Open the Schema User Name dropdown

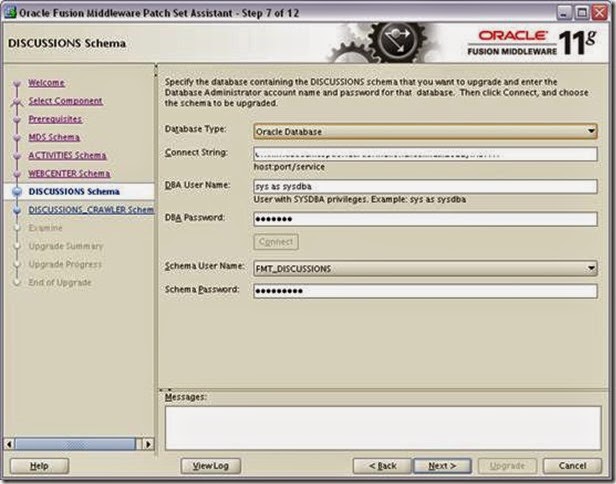pyautogui.click(x=425, y=269)
